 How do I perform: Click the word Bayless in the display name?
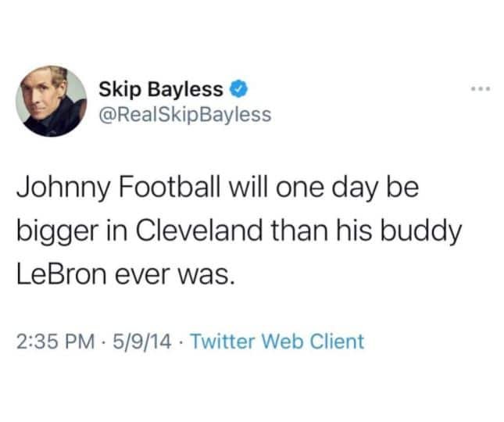click(185, 90)
